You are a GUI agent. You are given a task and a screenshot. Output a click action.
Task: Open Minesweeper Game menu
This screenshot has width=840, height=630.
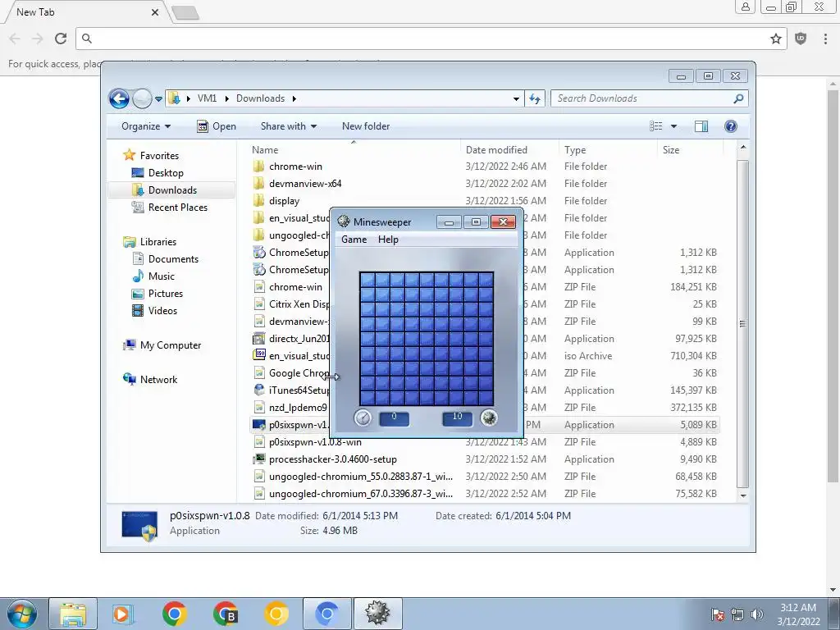click(354, 240)
